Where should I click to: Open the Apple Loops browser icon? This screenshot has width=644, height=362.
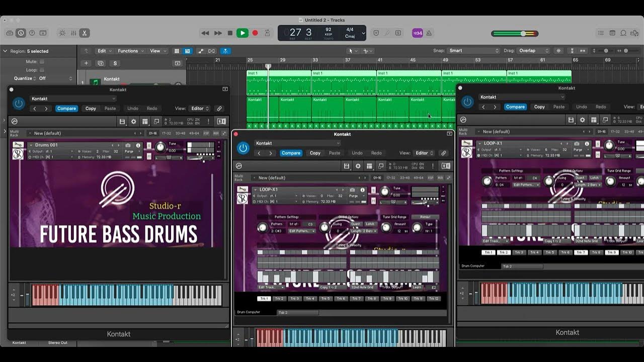624,33
